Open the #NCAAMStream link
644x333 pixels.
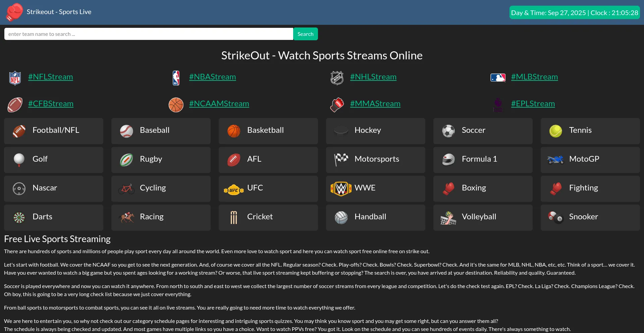(x=219, y=104)
